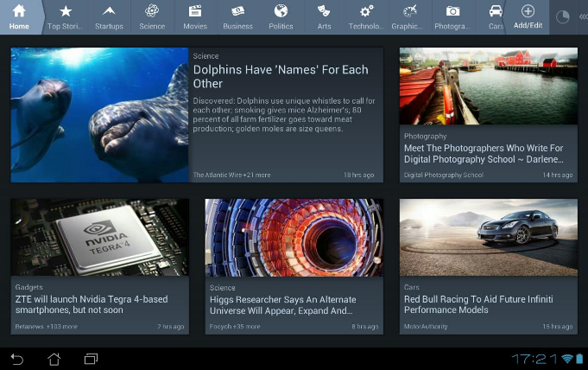This screenshot has width=588, height=370.
Task: Click 'Photography' label on harbor card
Action: point(426,137)
